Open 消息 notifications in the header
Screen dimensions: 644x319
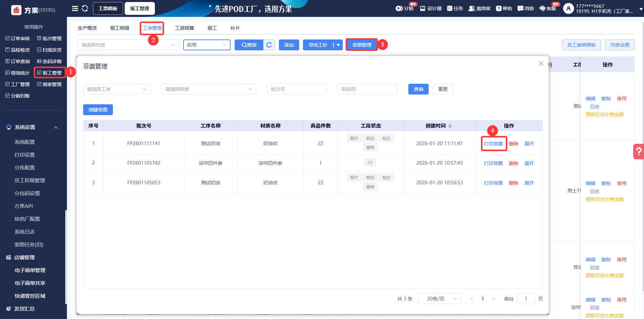pos(525,8)
